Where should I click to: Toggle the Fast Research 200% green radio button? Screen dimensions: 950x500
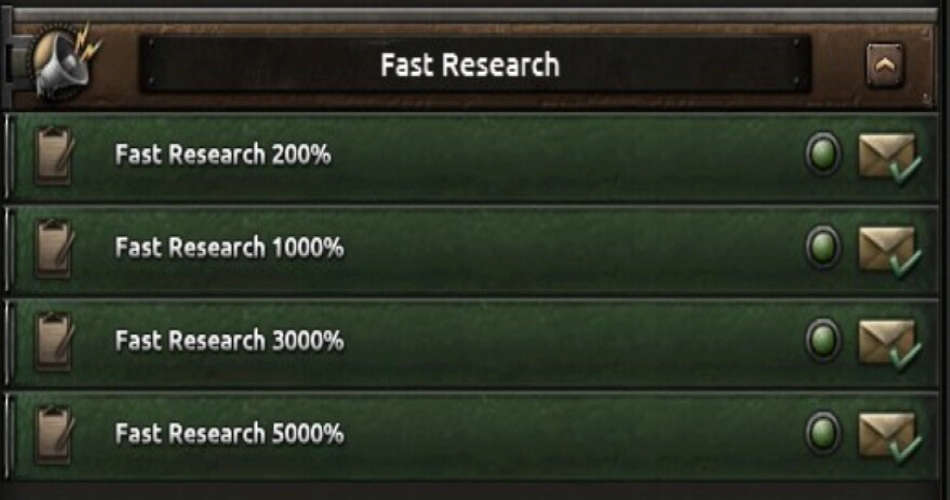823,155
